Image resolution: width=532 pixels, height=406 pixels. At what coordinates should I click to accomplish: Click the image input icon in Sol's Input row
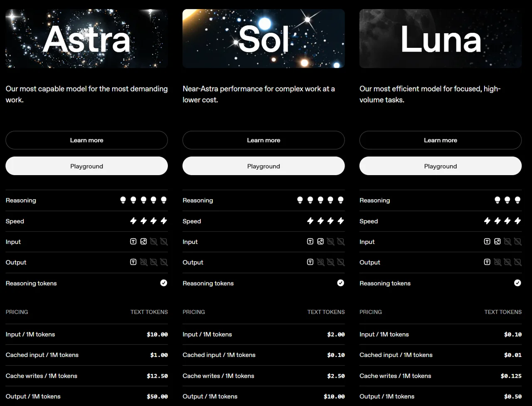tap(320, 241)
